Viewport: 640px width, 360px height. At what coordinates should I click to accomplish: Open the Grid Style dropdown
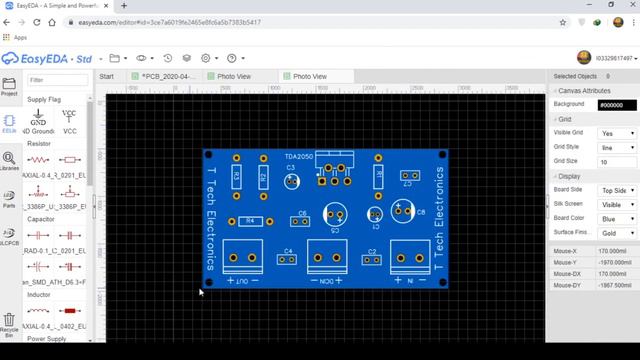(616, 148)
